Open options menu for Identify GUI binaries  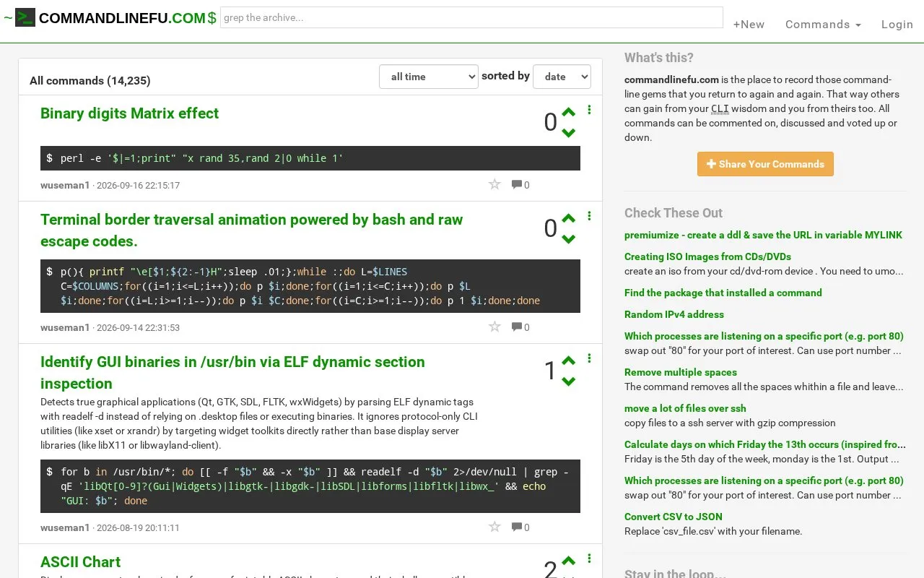coord(589,358)
